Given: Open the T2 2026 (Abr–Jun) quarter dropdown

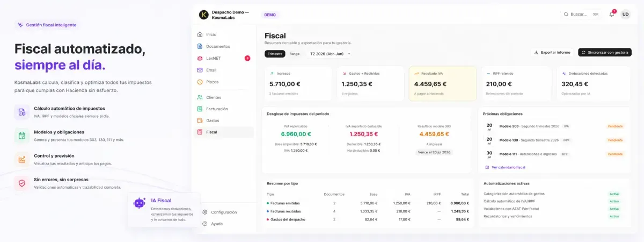Looking at the screenshot, I should [x=330, y=54].
